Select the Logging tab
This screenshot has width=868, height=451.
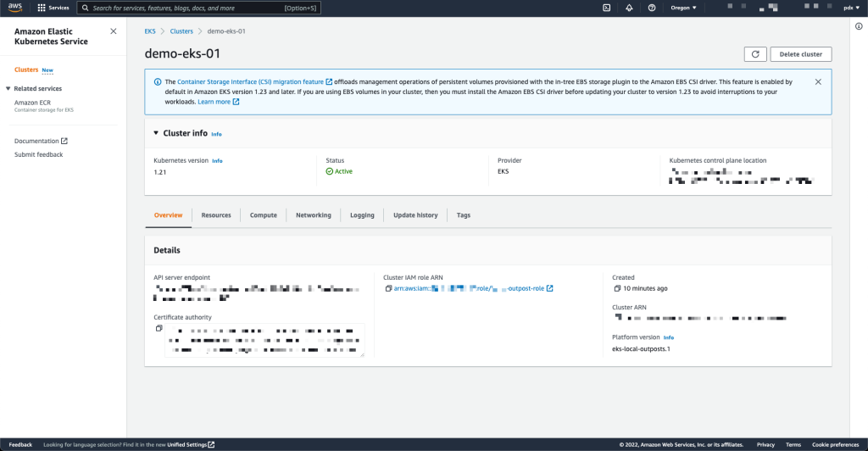click(x=362, y=215)
